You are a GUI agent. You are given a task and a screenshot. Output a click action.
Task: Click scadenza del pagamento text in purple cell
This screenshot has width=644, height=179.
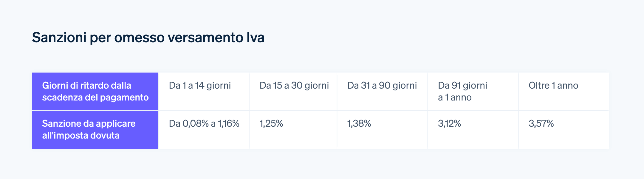(95, 98)
